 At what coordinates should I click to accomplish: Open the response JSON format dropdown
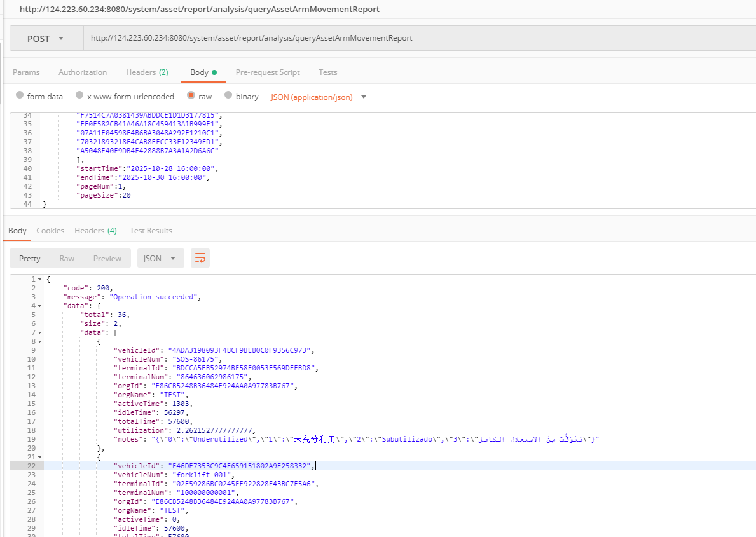click(x=160, y=259)
